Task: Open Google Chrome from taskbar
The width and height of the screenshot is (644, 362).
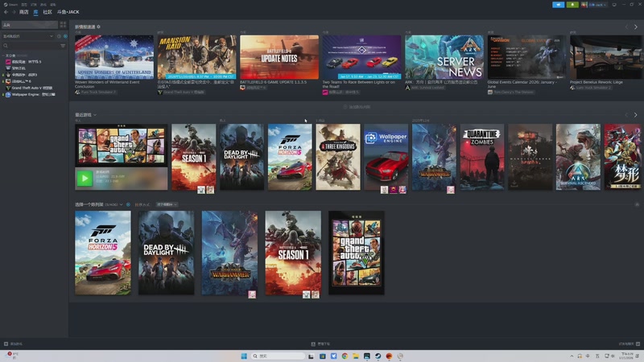Action: coord(345,356)
